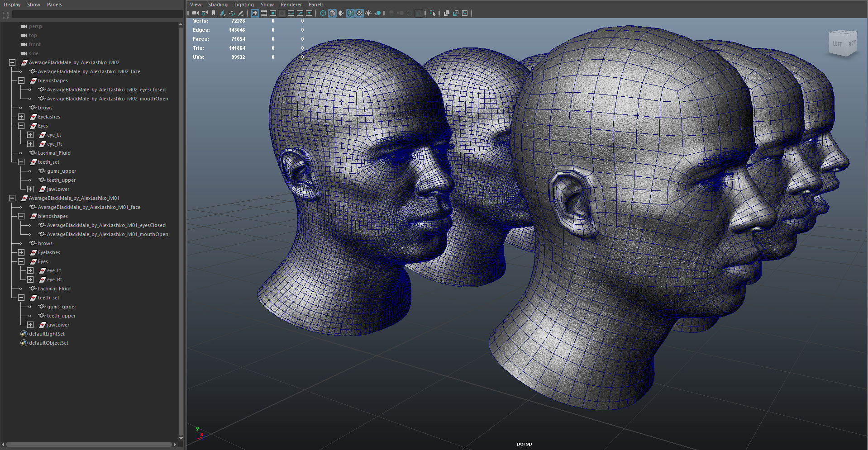The width and height of the screenshot is (868, 450).
Task: Click the Shadows toolbar icon
Action: tap(377, 13)
